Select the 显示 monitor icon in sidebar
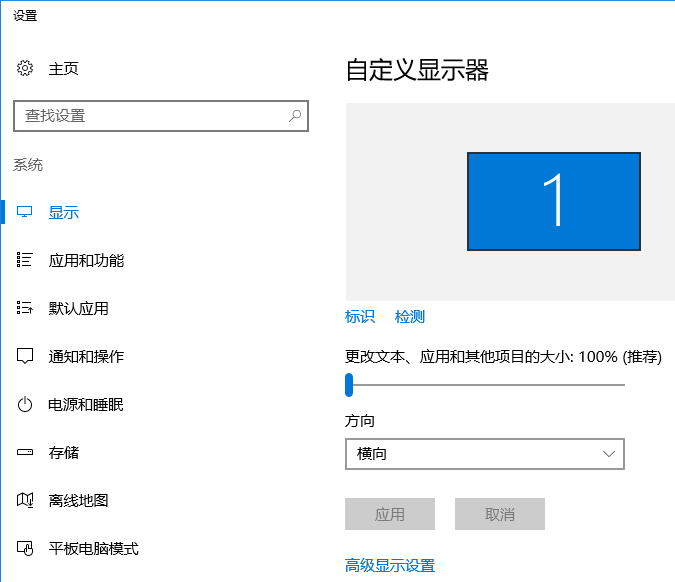The width and height of the screenshot is (675, 582). 25,213
